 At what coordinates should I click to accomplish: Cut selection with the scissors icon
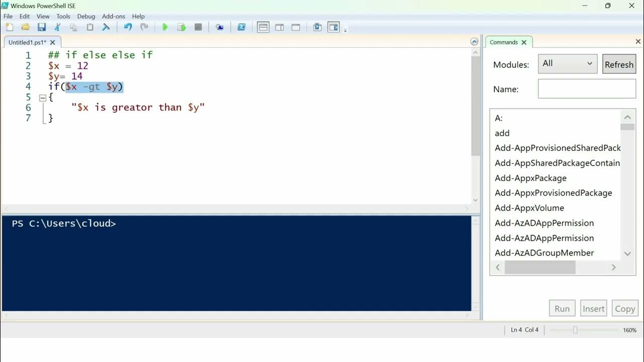(x=57, y=27)
